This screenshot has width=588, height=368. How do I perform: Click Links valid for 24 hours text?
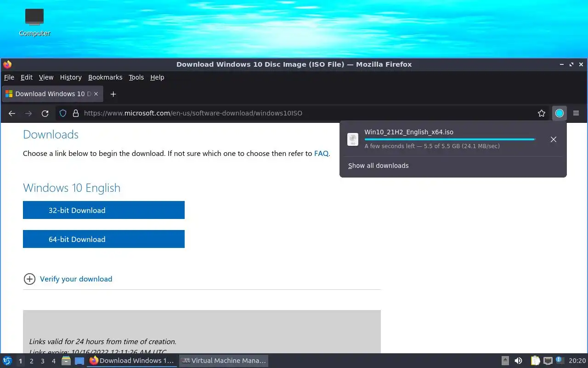tap(102, 342)
